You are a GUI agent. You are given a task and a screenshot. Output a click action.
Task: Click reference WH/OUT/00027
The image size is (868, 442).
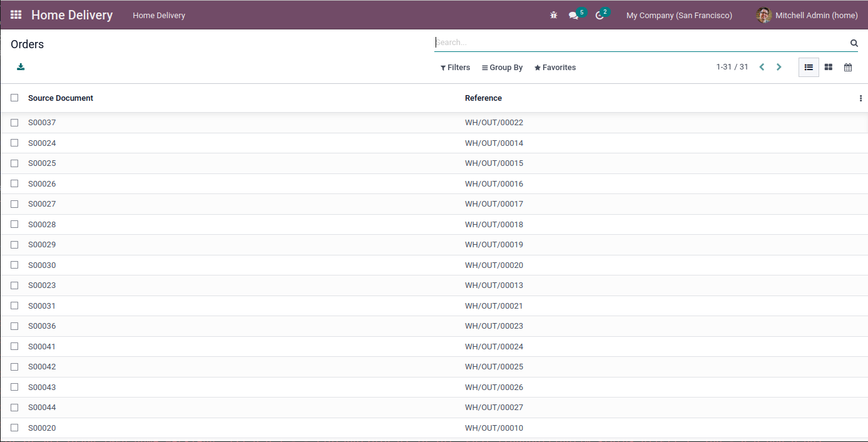[494, 408]
